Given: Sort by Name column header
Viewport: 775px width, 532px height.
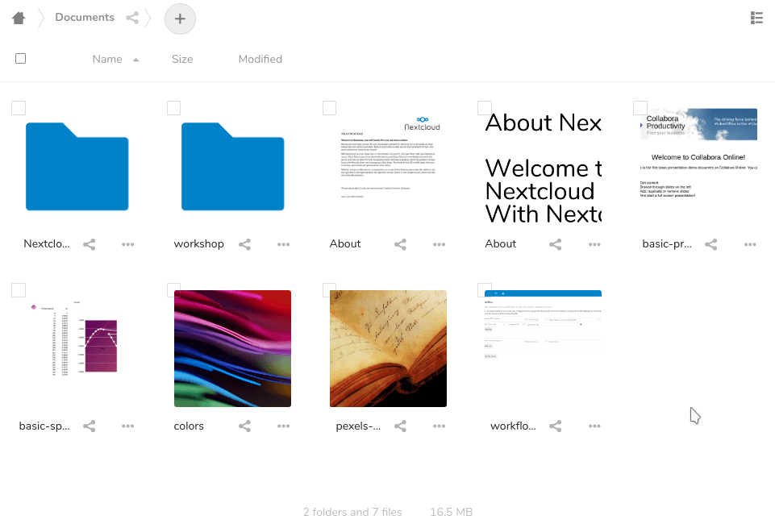Looking at the screenshot, I should point(107,59).
